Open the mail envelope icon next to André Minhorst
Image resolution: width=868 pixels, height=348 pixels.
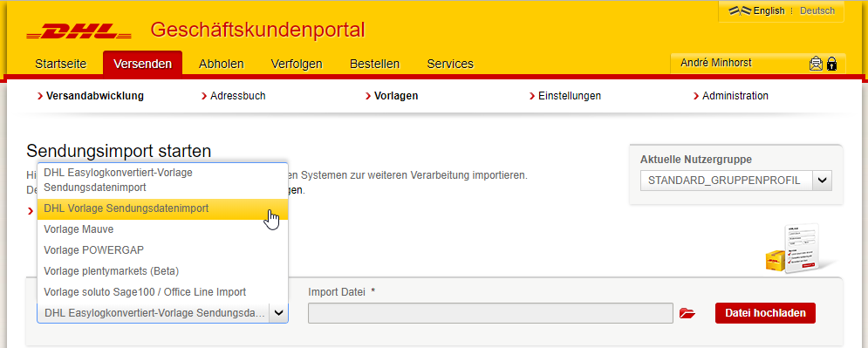tap(816, 64)
